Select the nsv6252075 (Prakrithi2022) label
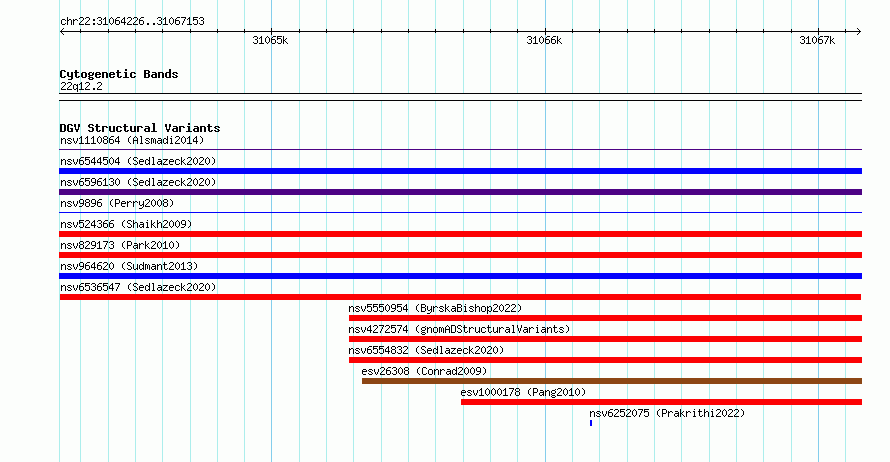 click(667, 413)
